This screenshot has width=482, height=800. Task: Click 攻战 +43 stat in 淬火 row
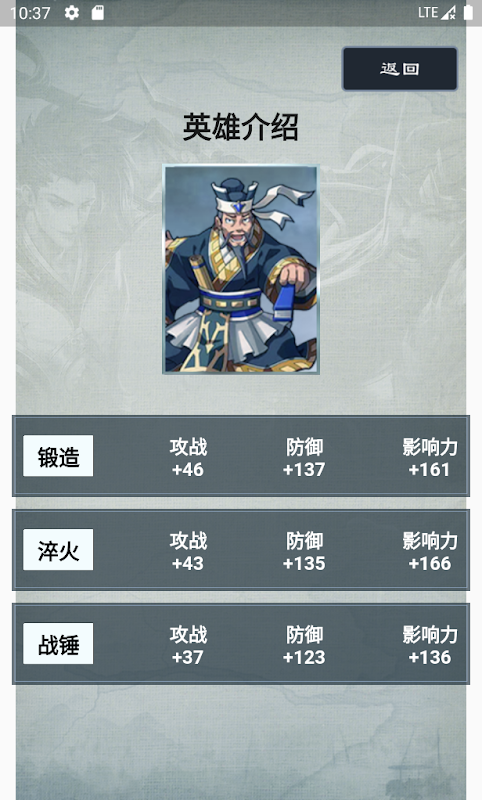coord(188,552)
